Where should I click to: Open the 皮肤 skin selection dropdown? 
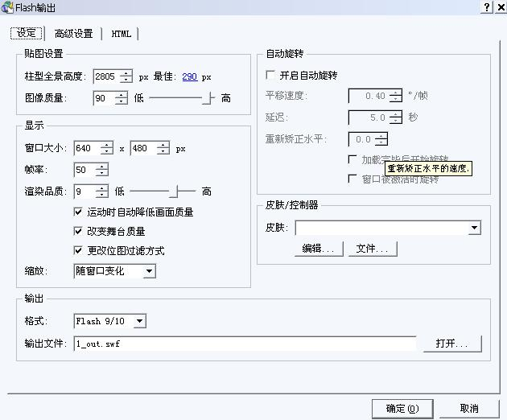click(474, 229)
